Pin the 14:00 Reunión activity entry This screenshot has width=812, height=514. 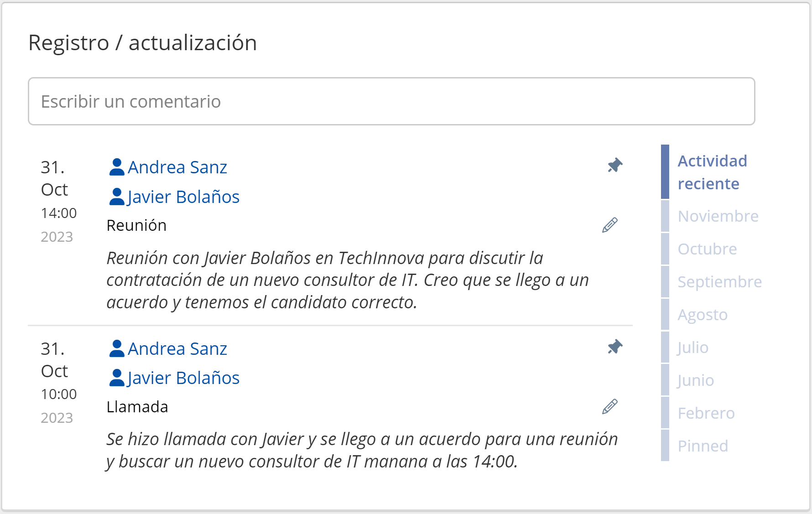[x=615, y=165]
